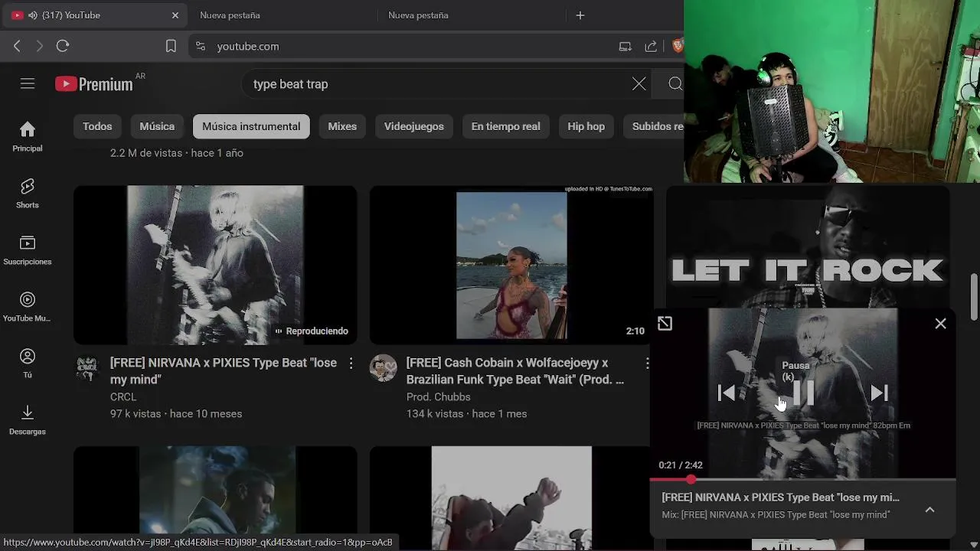
Task: Open CRCL channel avatar
Action: pos(87,369)
